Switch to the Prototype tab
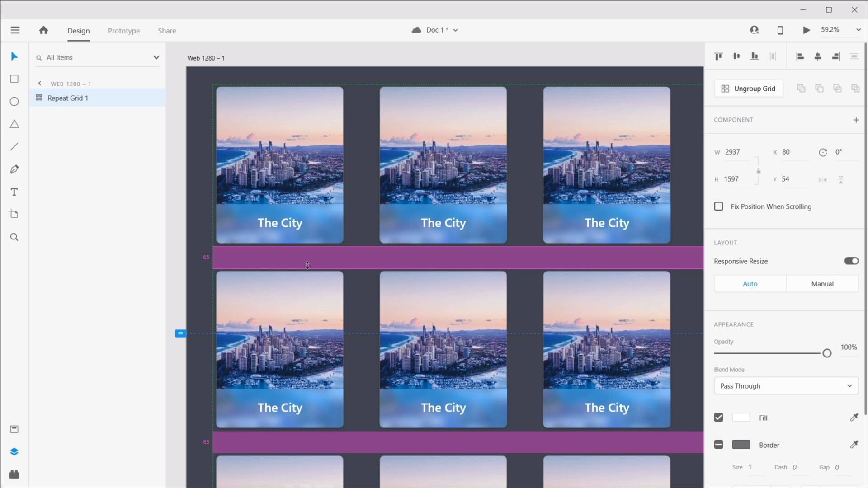The height and width of the screenshot is (488, 868). pos(124,31)
